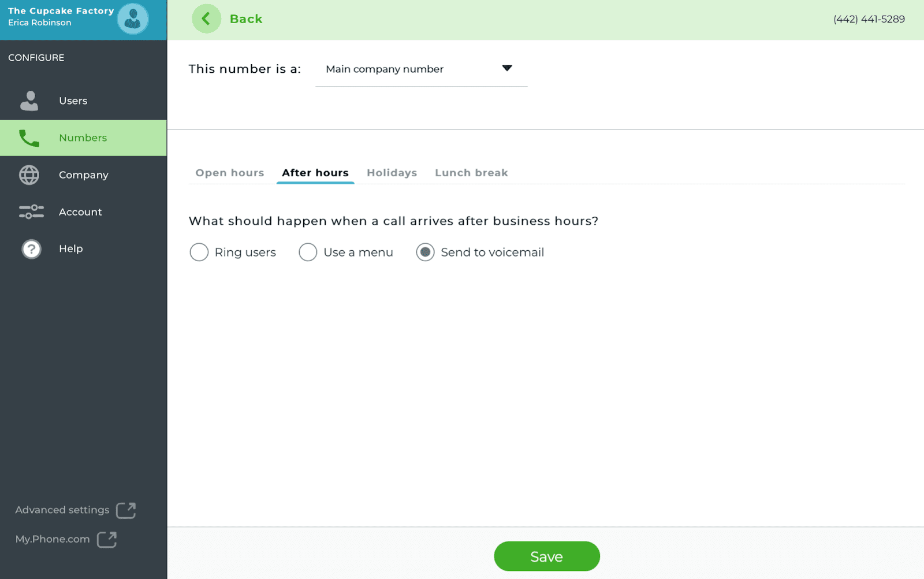Click the green back arrow icon
The height and width of the screenshot is (579, 924).
[206, 19]
